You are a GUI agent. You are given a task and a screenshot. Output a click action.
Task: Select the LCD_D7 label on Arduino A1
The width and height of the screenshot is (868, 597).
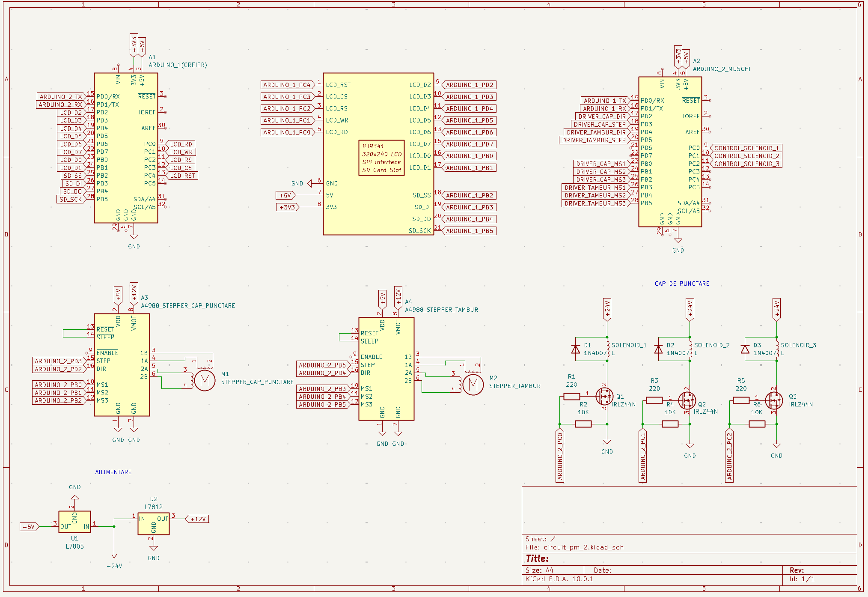click(x=71, y=152)
